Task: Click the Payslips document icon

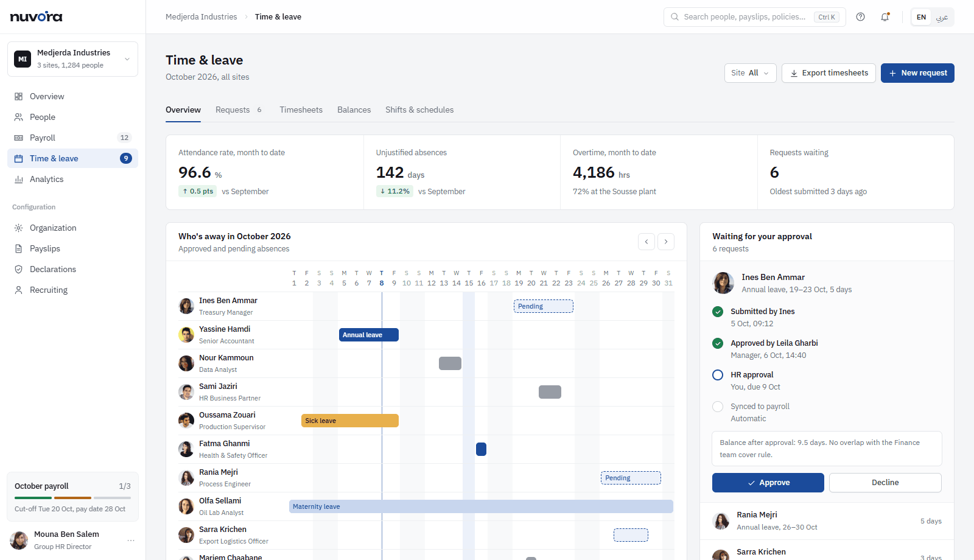Action: (19, 248)
